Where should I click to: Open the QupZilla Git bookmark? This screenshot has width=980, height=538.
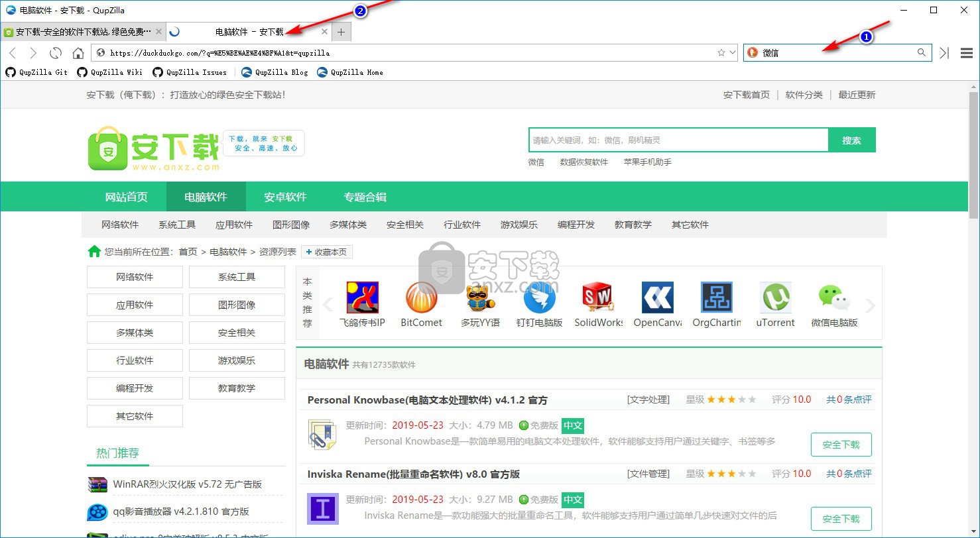(x=36, y=72)
